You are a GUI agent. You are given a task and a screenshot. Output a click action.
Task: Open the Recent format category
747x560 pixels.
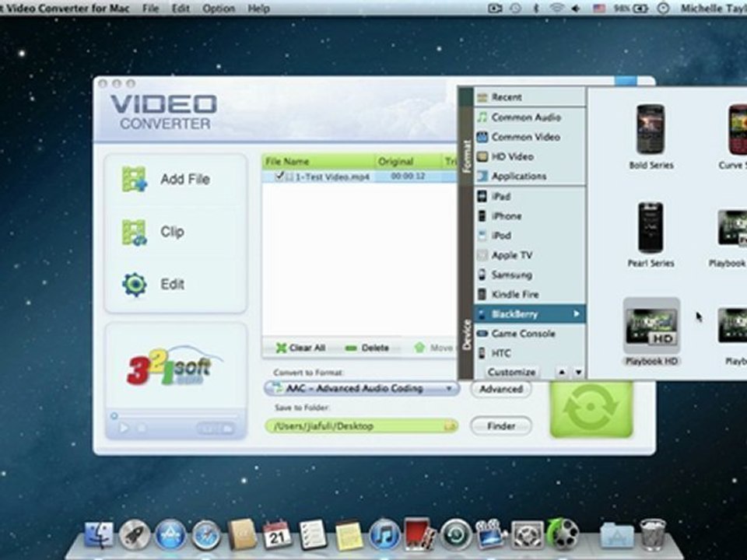coord(530,97)
